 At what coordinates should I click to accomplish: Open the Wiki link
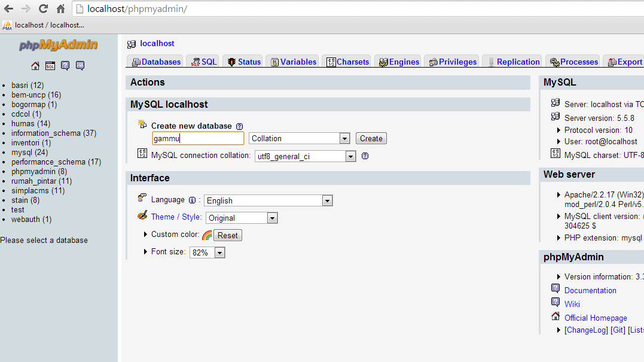pos(572,304)
